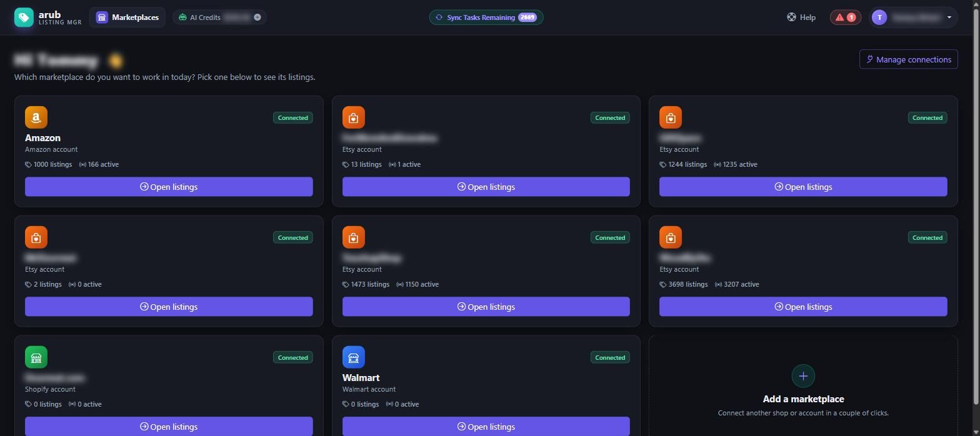Click the '1235 active' count
980x436 pixels.
click(740, 164)
